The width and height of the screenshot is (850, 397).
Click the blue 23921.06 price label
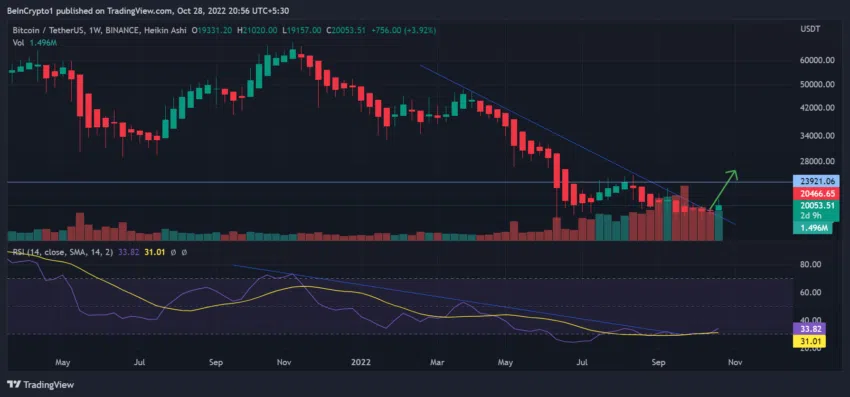pyautogui.click(x=816, y=181)
